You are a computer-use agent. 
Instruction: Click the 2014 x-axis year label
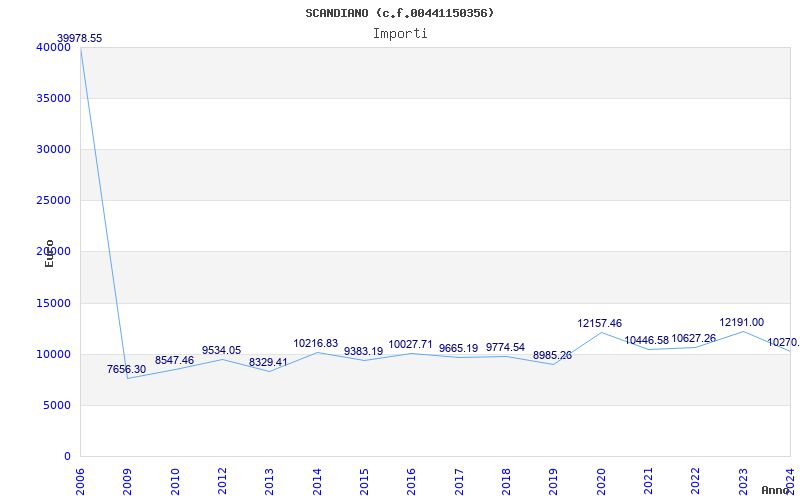coord(317,481)
